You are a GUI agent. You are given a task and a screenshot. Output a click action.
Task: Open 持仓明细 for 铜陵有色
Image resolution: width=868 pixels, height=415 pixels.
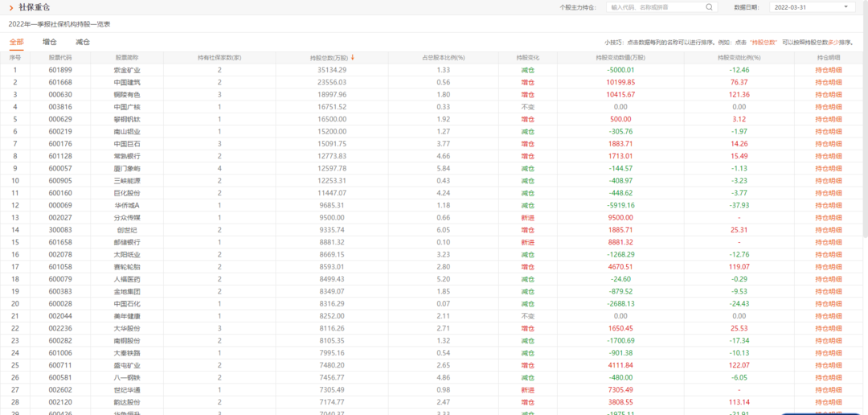click(x=828, y=95)
